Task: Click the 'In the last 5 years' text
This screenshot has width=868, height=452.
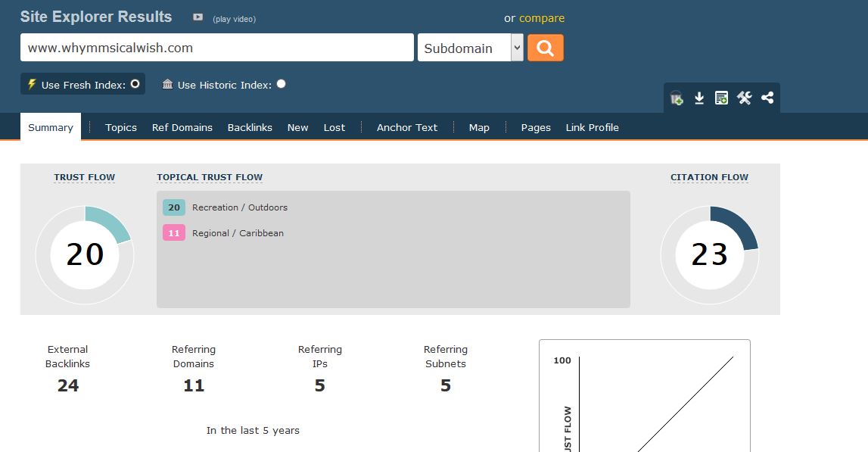Action: point(253,430)
